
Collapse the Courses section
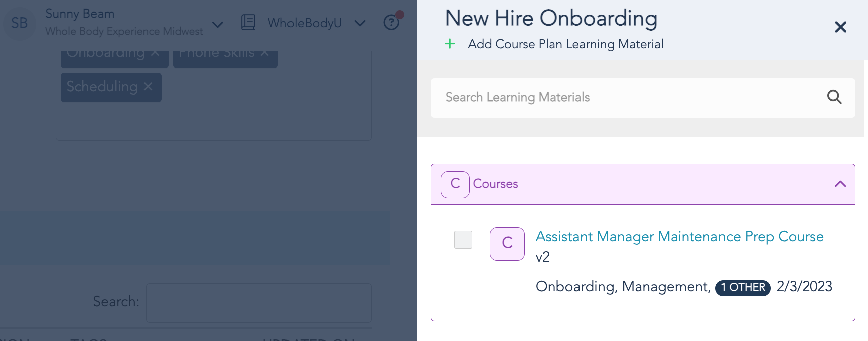(840, 184)
